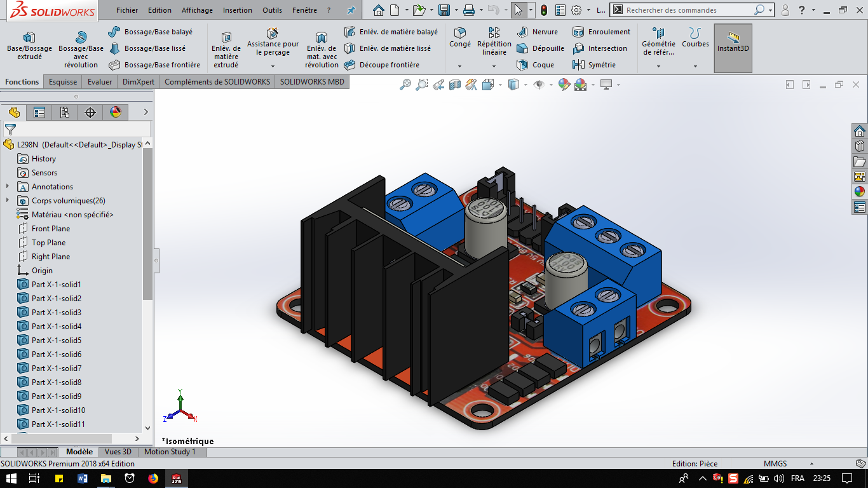Switch to Vues 3D tab

(x=118, y=452)
